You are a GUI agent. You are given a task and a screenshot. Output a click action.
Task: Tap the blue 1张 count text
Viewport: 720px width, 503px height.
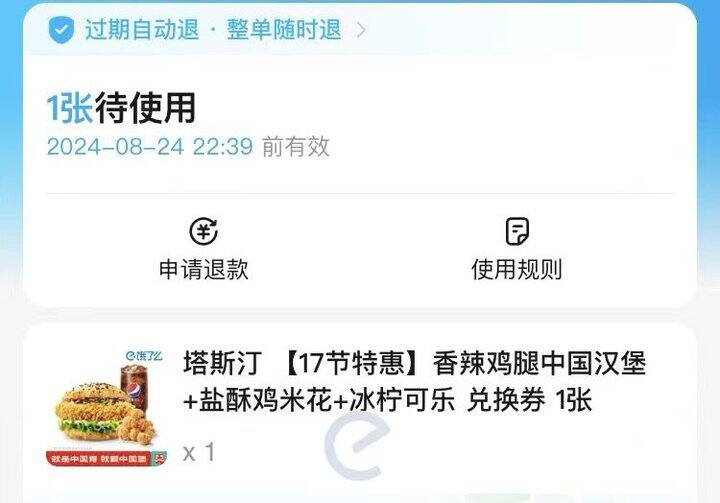pyautogui.click(x=70, y=108)
